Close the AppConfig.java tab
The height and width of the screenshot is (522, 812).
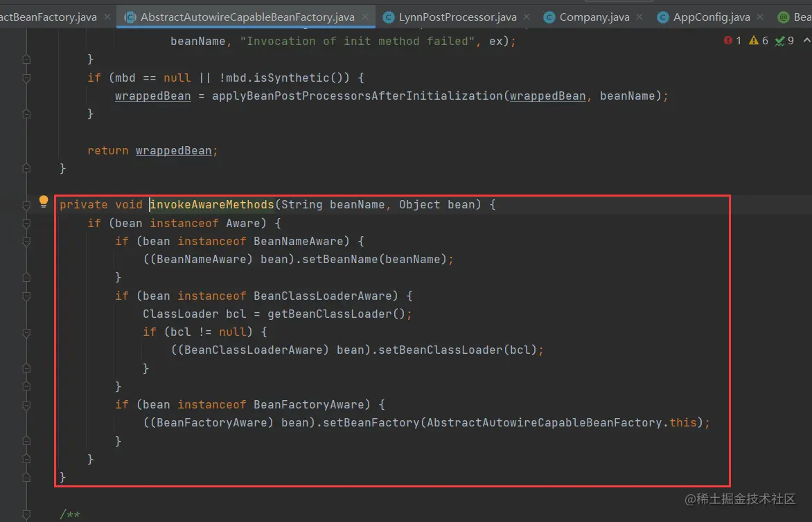coord(760,17)
